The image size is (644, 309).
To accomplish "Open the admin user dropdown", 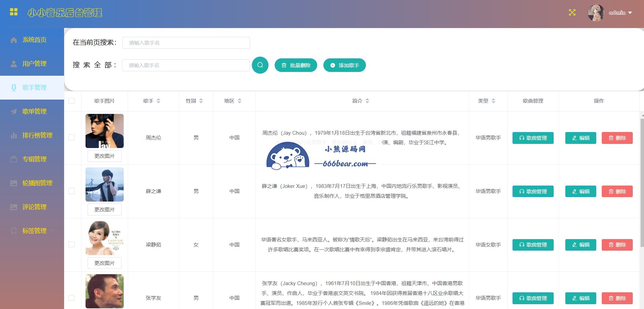I will pyautogui.click(x=621, y=13).
